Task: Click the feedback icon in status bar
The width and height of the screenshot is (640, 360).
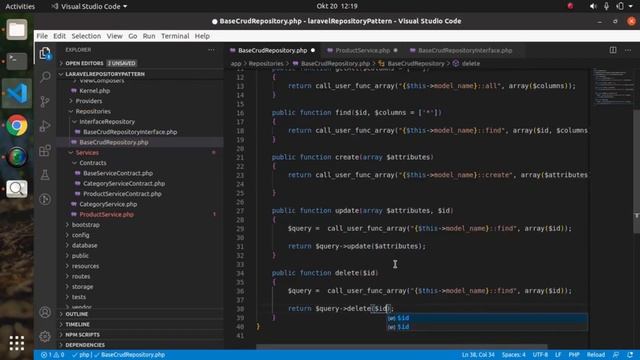Action: (x=616, y=355)
